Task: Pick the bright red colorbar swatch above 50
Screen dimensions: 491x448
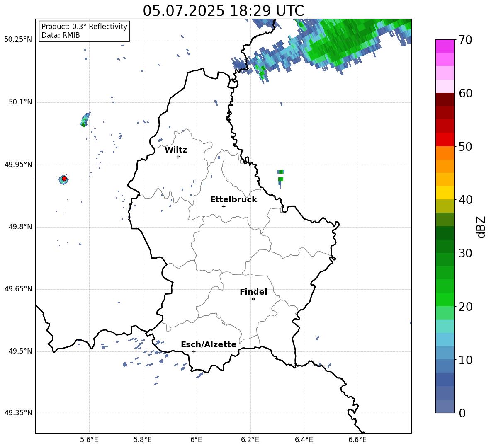Action: [x=445, y=140]
